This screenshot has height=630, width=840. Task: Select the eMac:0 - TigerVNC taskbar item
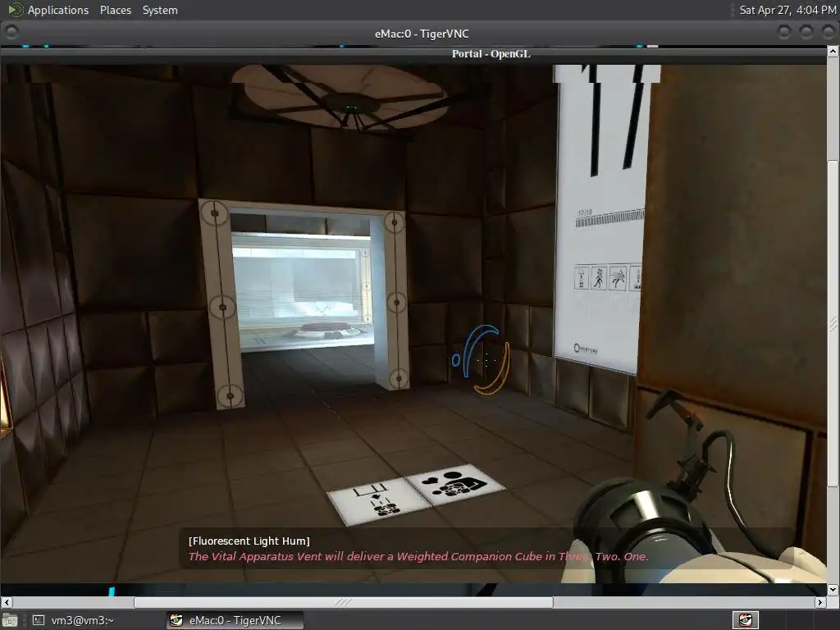pyautogui.click(x=234, y=620)
